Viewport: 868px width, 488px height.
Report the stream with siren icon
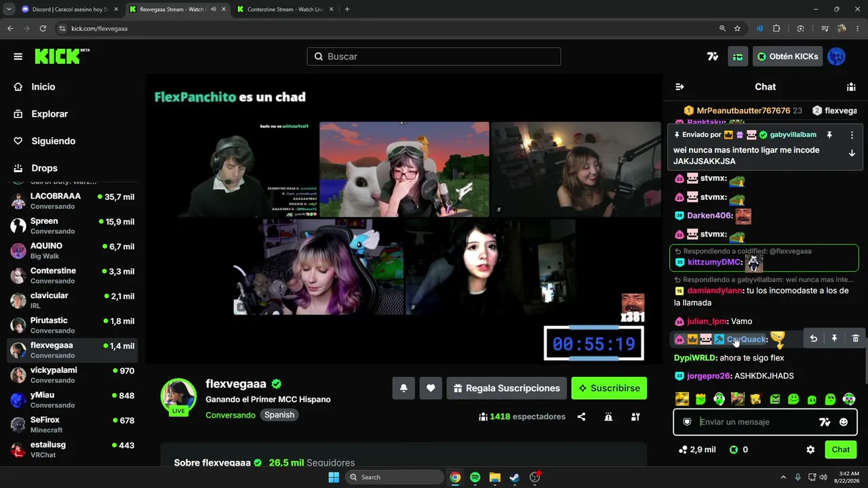coord(608,417)
